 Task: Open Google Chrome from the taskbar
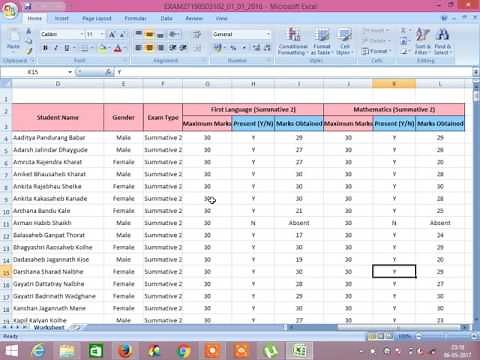tap(183, 351)
